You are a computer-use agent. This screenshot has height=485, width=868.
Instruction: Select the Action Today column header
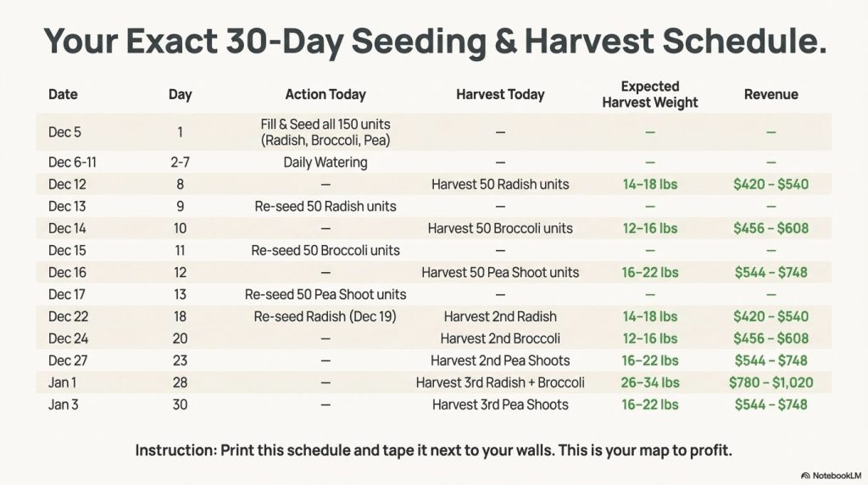pyautogui.click(x=325, y=95)
